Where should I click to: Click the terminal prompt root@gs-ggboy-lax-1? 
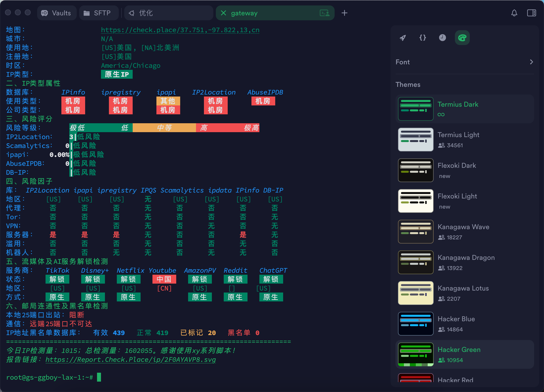(49, 377)
